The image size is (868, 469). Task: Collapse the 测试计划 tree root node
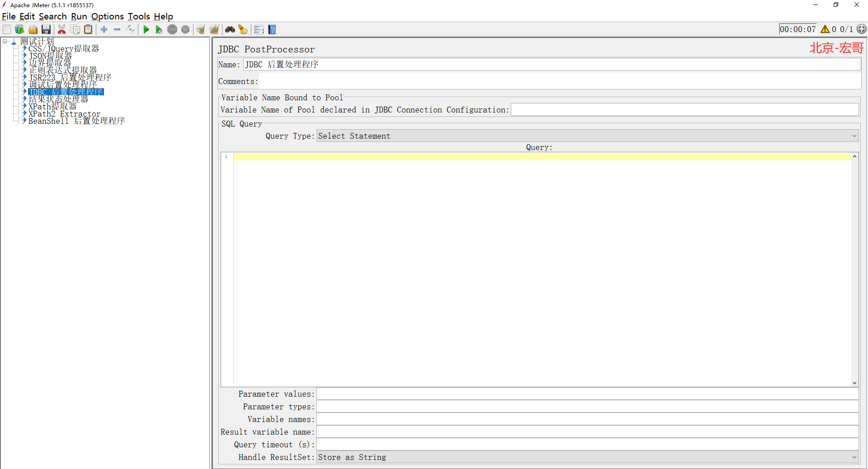[x=5, y=41]
